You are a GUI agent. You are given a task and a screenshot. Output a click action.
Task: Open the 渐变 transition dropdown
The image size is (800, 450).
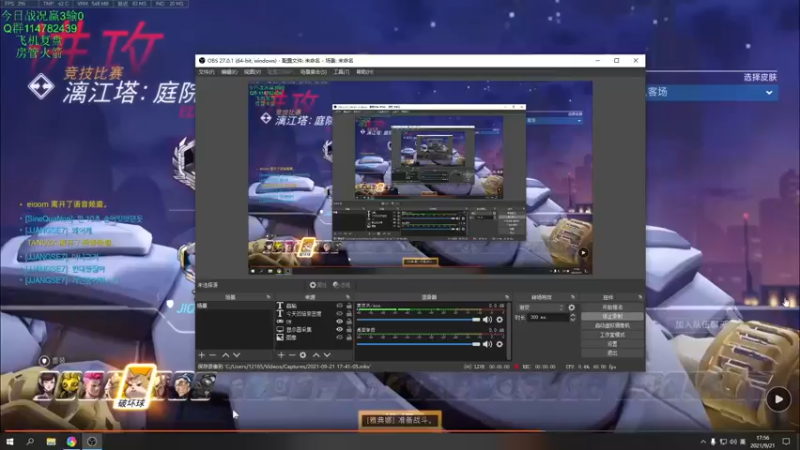point(541,308)
